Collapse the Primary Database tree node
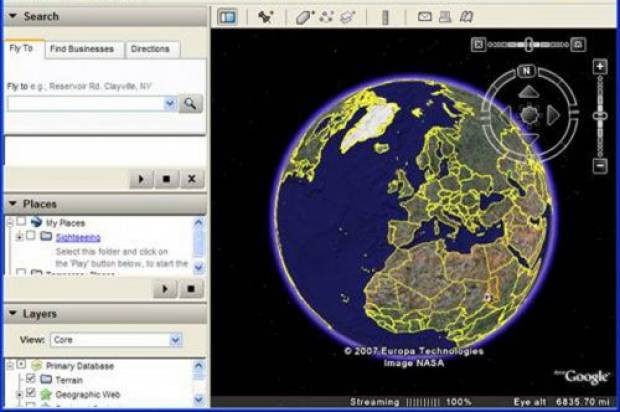 click(10, 365)
